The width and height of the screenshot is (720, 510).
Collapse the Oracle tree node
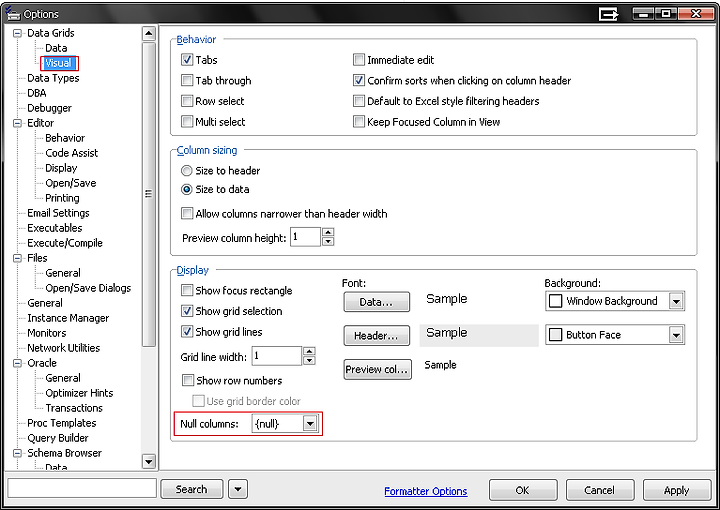[x=17, y=363]
